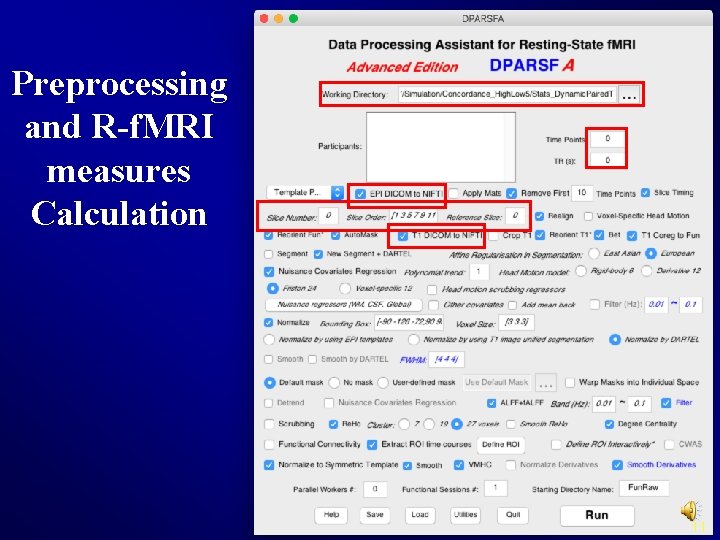
Task: Enable the Filter (Hz) checkbox
Action: 595,304
